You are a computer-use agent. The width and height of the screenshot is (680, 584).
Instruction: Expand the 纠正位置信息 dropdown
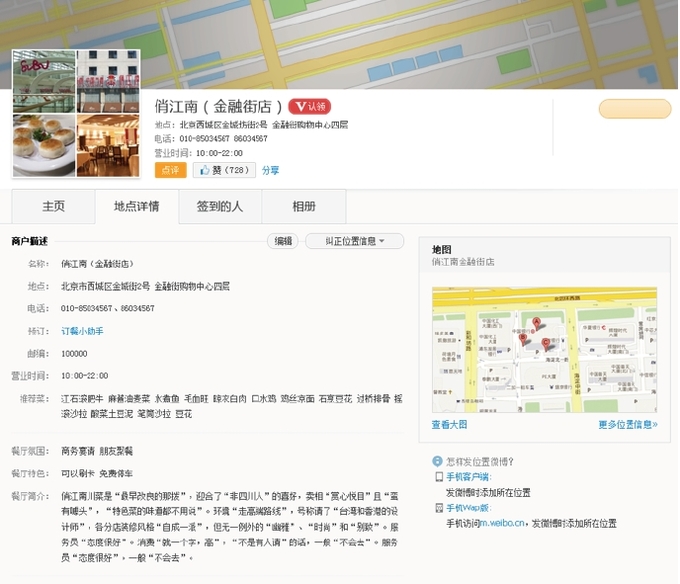pos(354,241)
